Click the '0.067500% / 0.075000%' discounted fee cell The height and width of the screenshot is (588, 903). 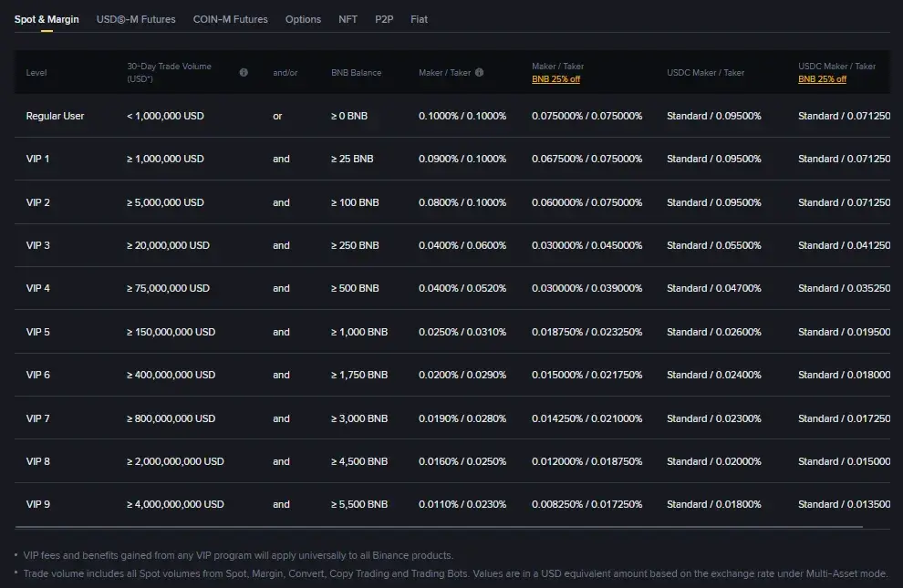pyautogui.click(x=586, y=159)
